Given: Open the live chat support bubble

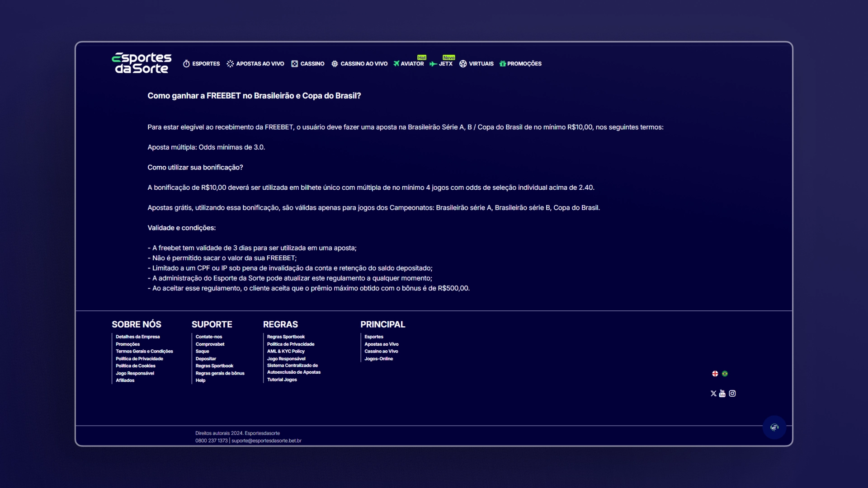Looking at the screenshot, I should [x=774, y=427].
